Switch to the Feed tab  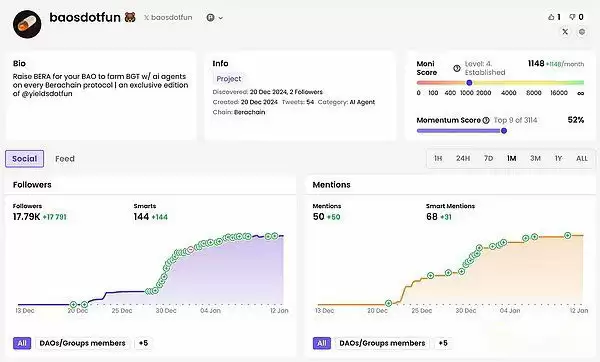pyautogui.click(x=65, y=159)
